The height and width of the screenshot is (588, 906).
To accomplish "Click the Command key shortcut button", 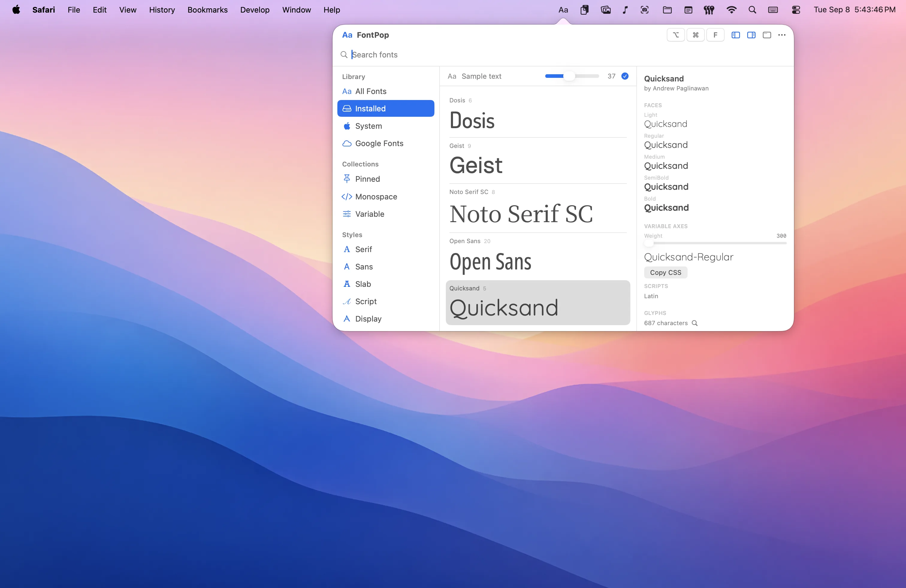I will (695, 35).
